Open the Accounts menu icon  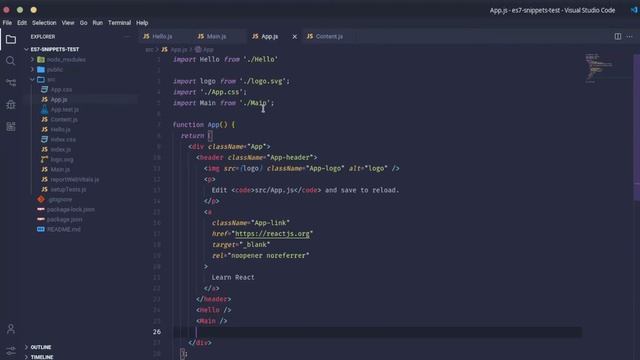pos(11,329)
